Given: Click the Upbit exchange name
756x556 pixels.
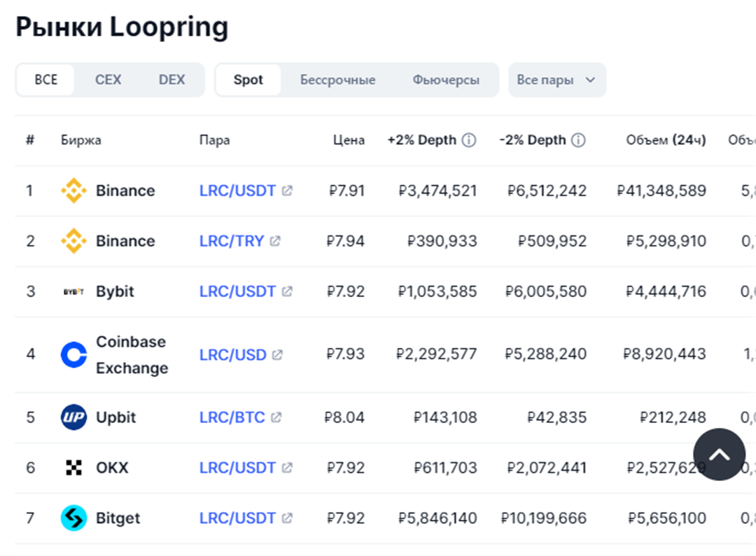Looking at the screenshot, I should pos(115,417).
